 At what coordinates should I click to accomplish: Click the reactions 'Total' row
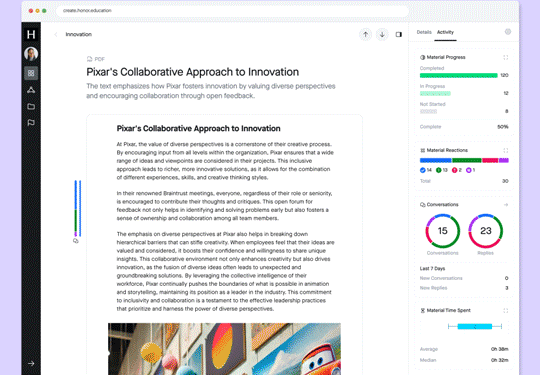464,181
